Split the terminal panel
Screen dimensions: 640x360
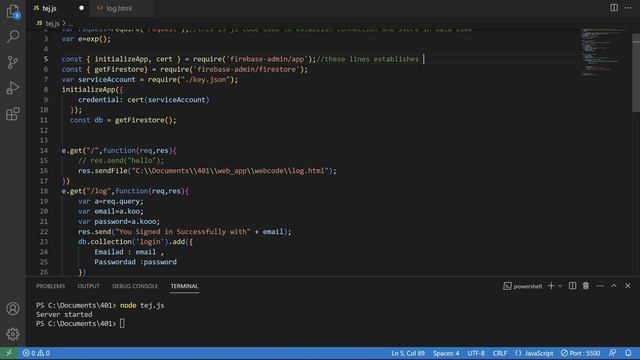572,286
